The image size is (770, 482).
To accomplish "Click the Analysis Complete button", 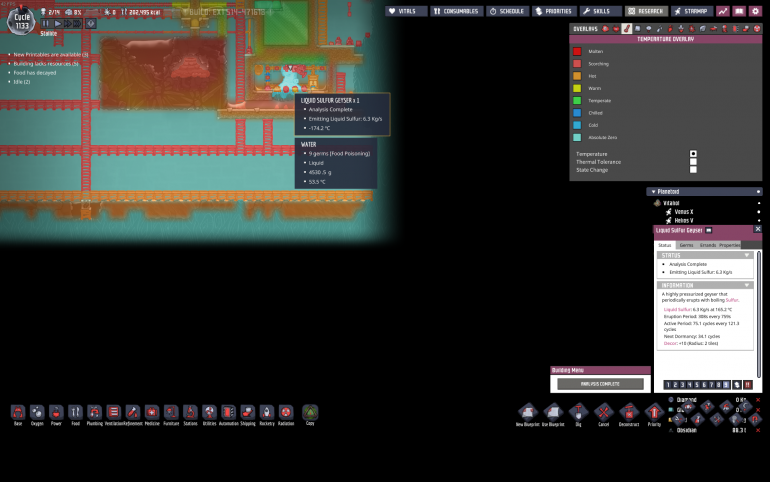I will pos(600,384).
